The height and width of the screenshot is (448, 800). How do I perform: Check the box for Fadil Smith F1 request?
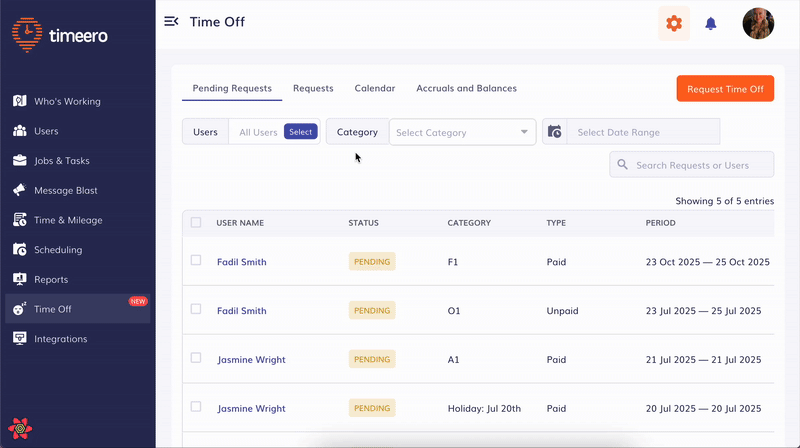(196, 261)
